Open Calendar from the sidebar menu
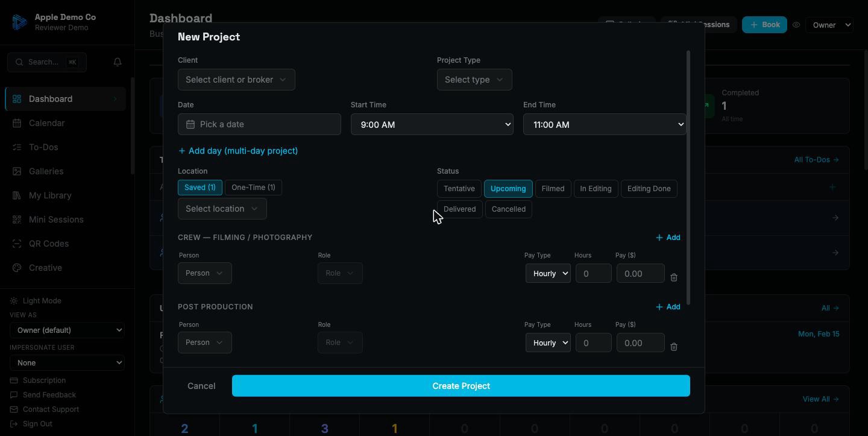Image resolution: width=868 pixels, height=436 pixels. tap(65, 123)
